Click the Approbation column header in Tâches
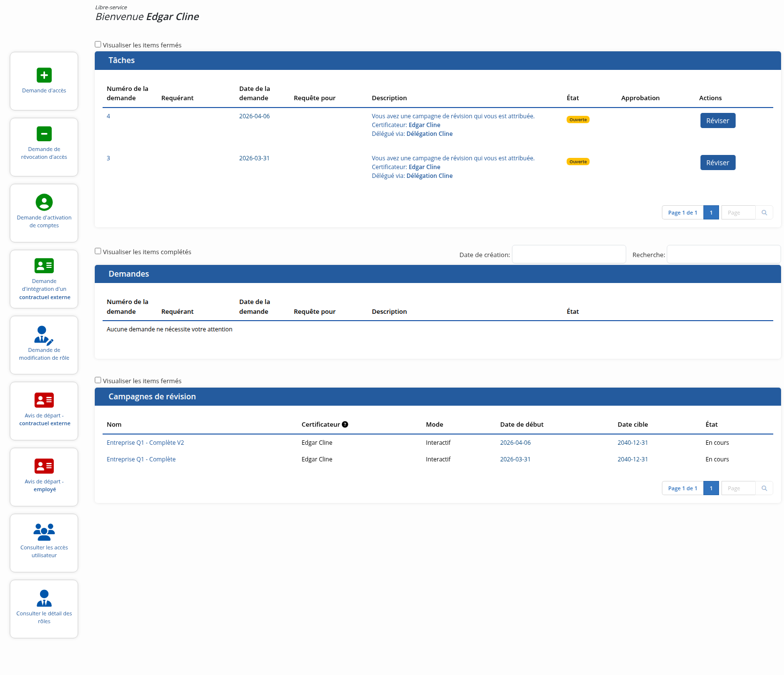Image resolution: width=784 pixels, height=675 pixels. [x=640, y=98]
